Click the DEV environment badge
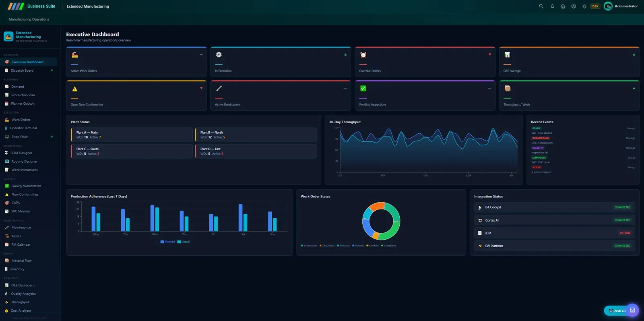The height and width of the screenshot is (321, 644). [595, 6]
